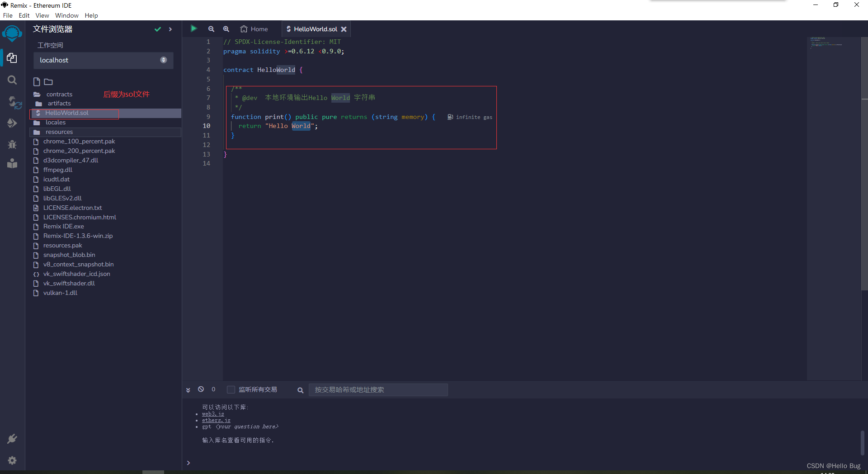Select chrome_100_percent.pak file
This screenshot has height=474, width=868.
79,142
